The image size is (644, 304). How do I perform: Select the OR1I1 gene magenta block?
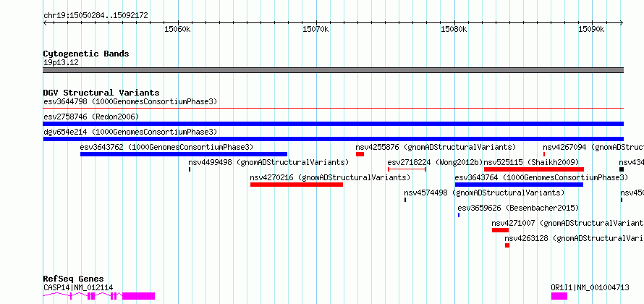click(x=559, y=296)
